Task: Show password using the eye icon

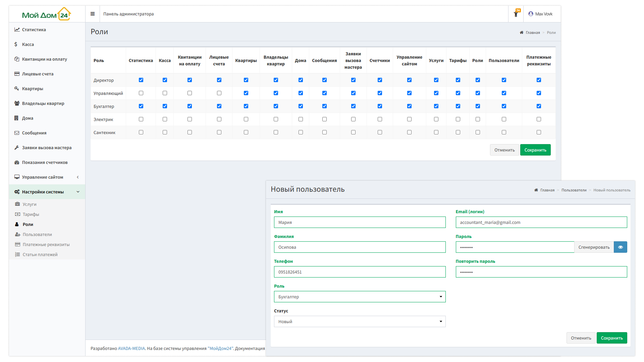Action: 620,247
